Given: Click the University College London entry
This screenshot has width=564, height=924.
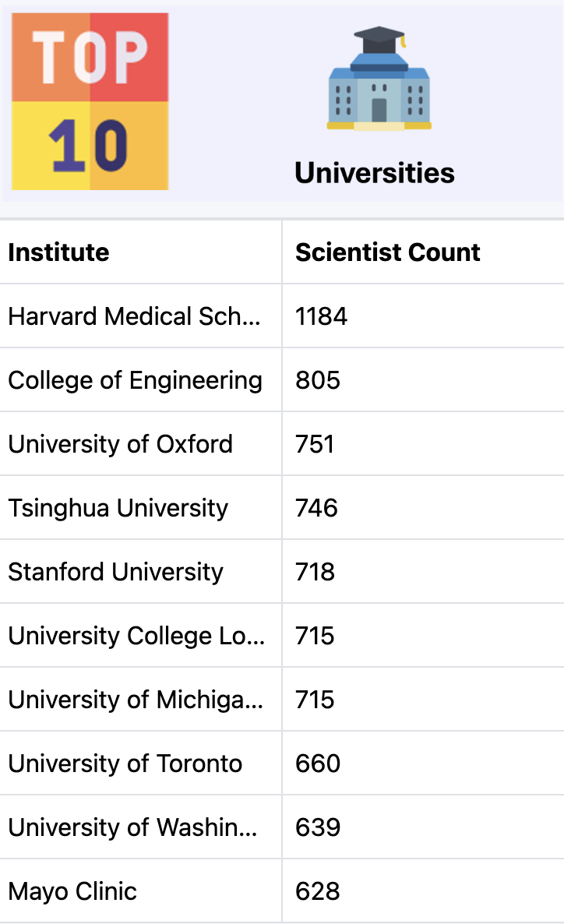Looking at the screenshot, I should pos(136,636).
